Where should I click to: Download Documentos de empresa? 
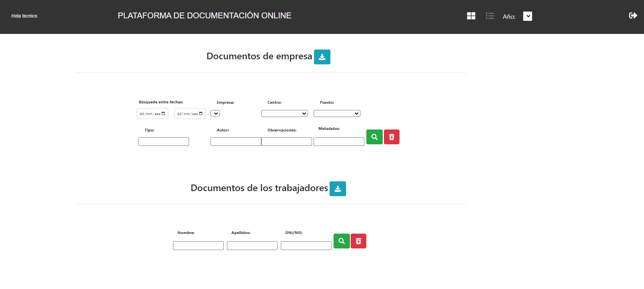[322, 57]
